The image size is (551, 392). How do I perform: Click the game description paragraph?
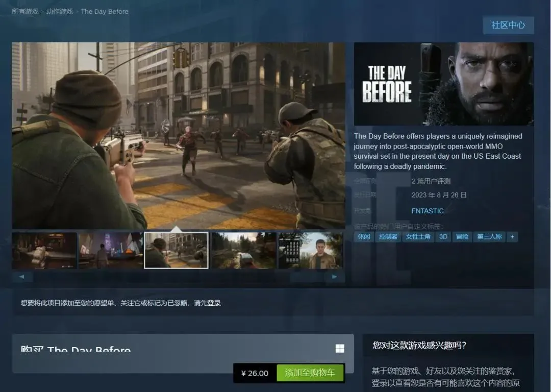click(x=438, y=151)
